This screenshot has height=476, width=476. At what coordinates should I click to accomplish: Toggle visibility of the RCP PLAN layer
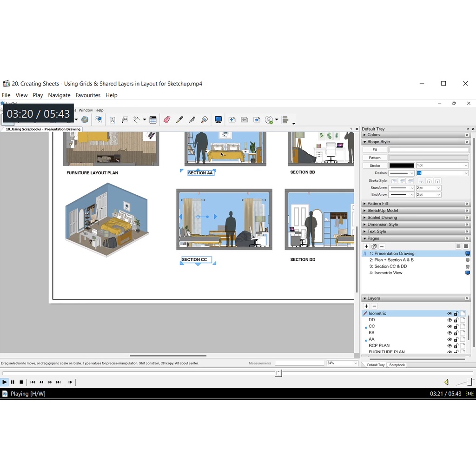click(x=450, y=346)
